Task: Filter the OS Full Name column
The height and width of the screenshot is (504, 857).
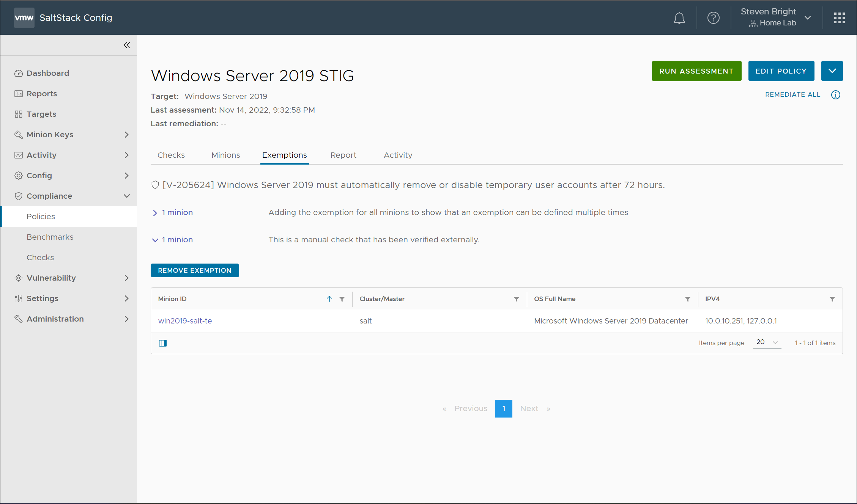Action: click(x=687, y=299)
